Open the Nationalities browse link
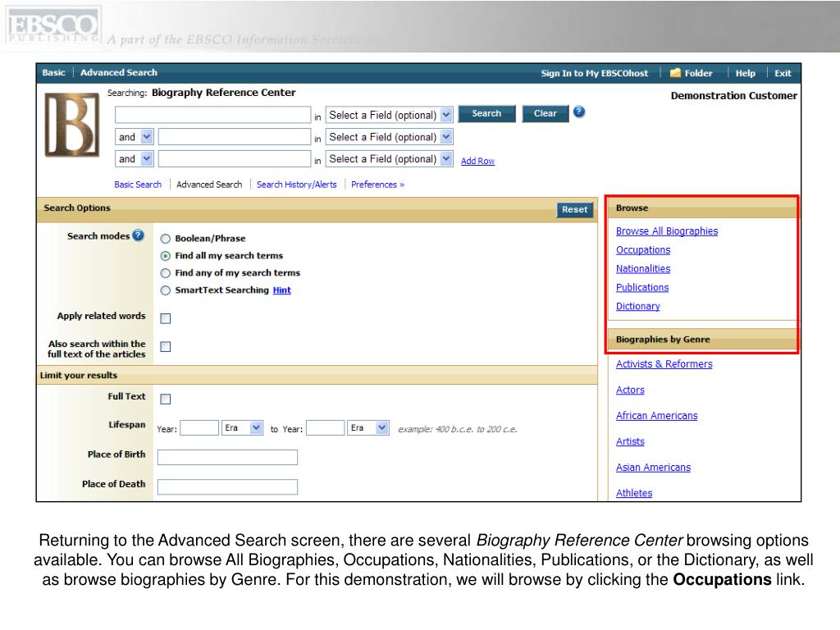This screenshot has width=840, height=630. (x=643, y=268)
